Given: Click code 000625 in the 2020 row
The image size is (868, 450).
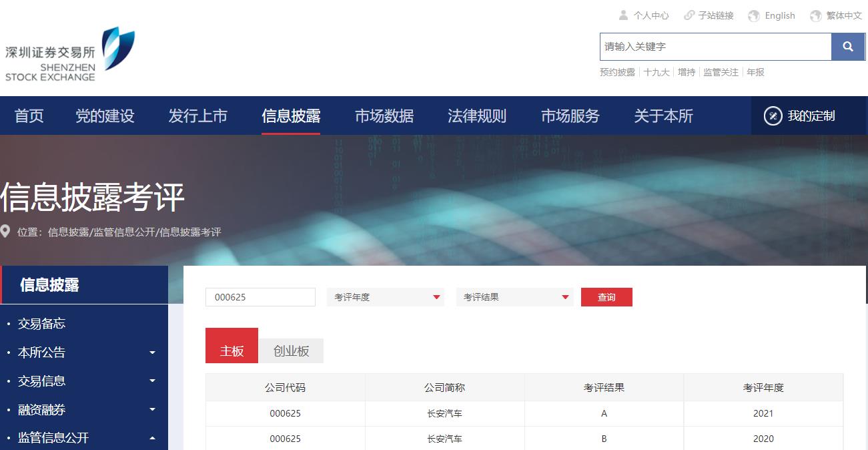Looking at the screenshot, I should (285, 439).
